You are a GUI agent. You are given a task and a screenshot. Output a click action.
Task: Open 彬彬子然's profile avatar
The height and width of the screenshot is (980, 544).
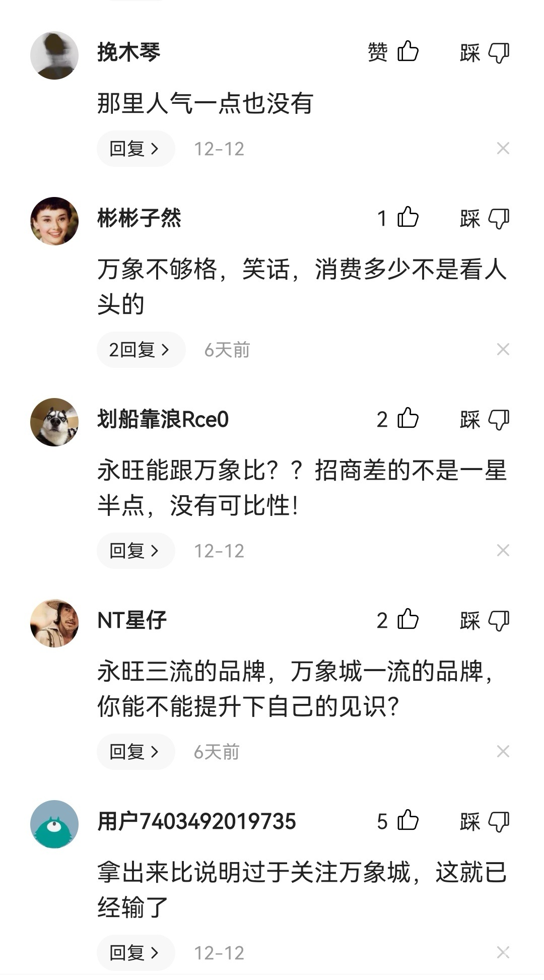[54, 221]
